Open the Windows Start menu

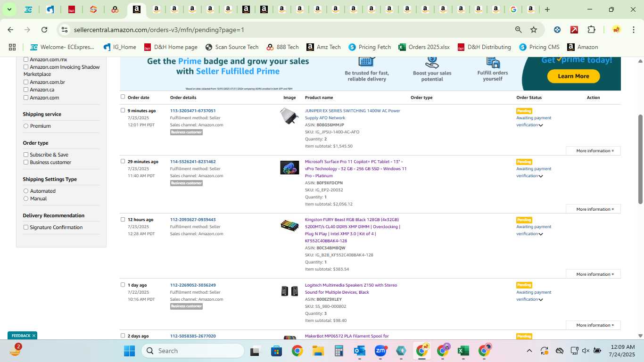129,351
